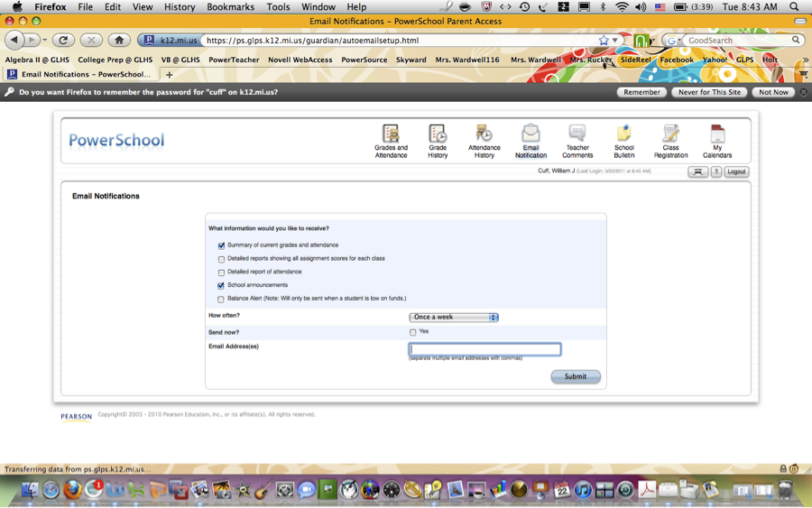The height and width of the screenshot is (508, 812).
Task: Open the Bookmarks menu
Action: (230, 6)
